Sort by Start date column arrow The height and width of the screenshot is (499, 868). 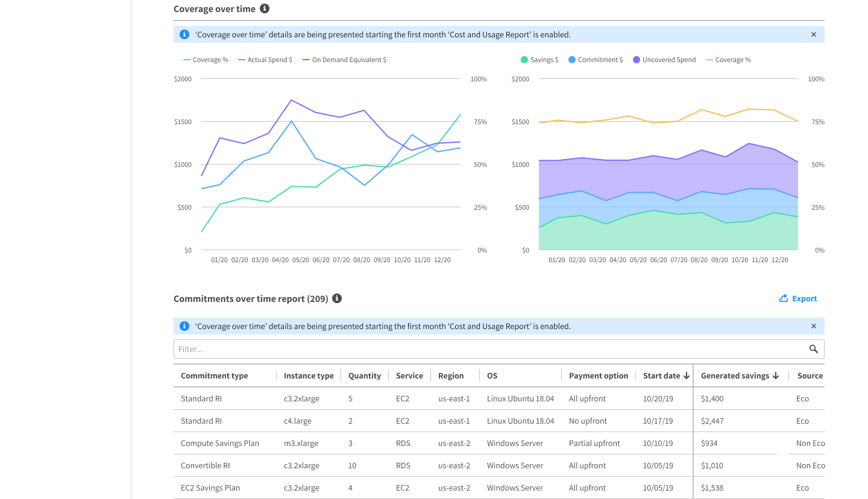pyautogui.click(x=686, y=375)
